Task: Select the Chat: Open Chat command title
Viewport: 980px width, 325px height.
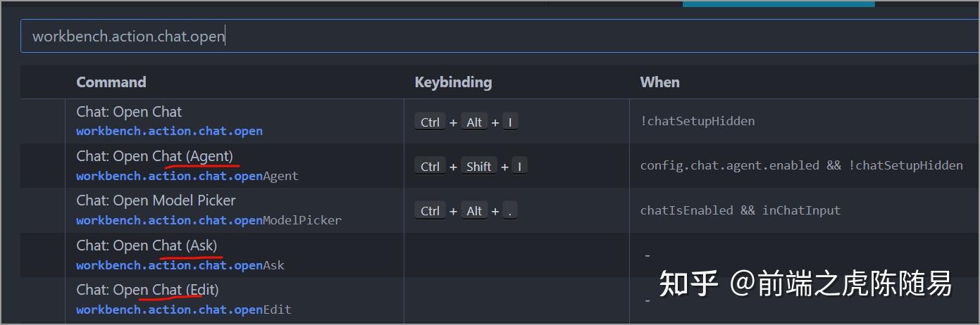Action: (x=129, y=112)
